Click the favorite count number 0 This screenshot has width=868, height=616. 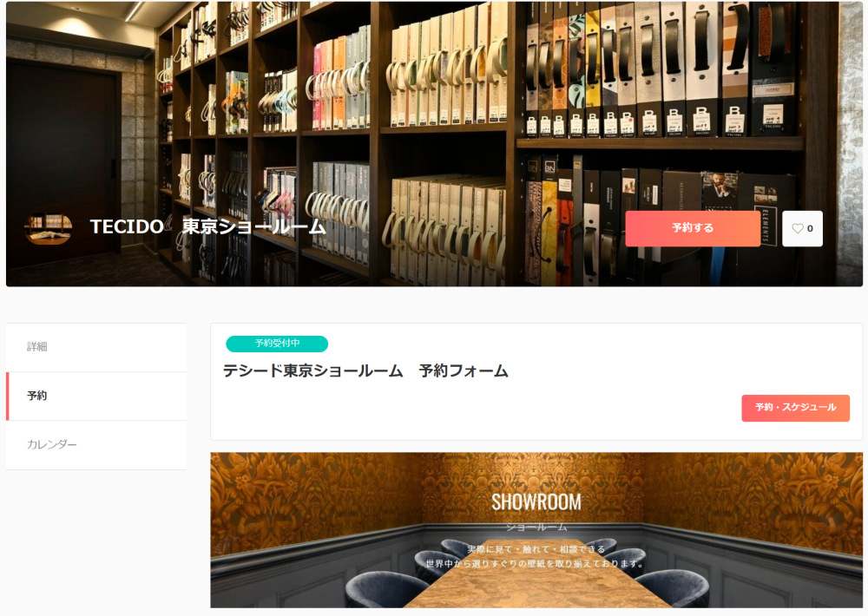810,228
